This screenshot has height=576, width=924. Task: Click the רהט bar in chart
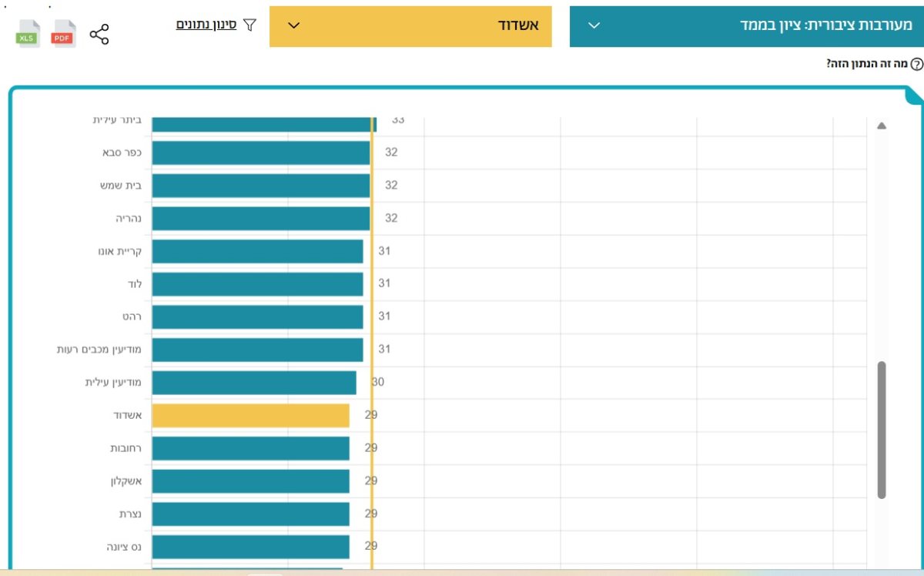point(257,316)
